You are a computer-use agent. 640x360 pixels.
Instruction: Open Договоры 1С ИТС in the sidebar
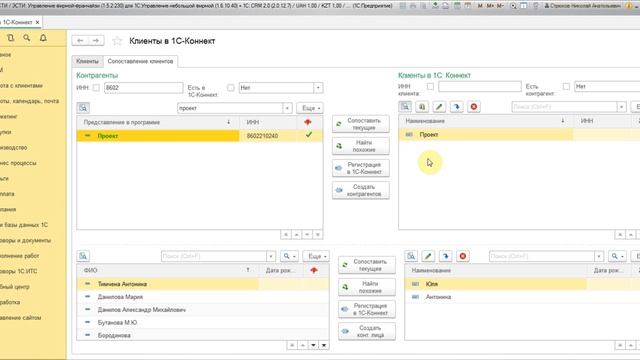point(19,271)
